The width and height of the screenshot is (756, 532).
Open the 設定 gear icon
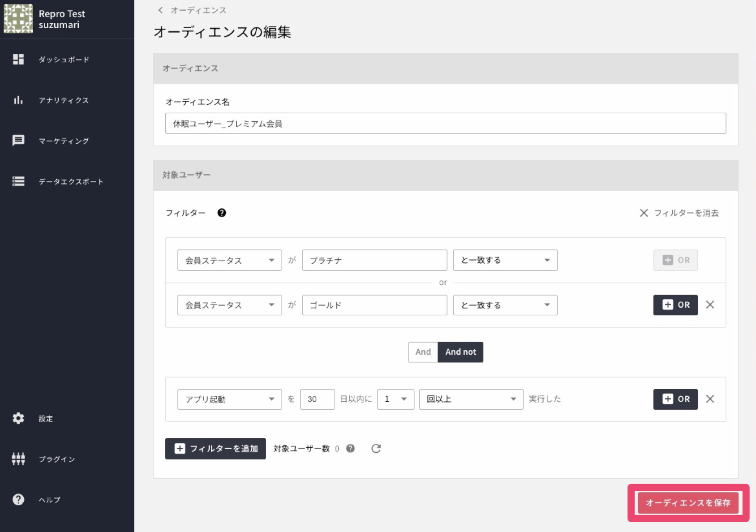pyautogui.click(x=18, y=418)
